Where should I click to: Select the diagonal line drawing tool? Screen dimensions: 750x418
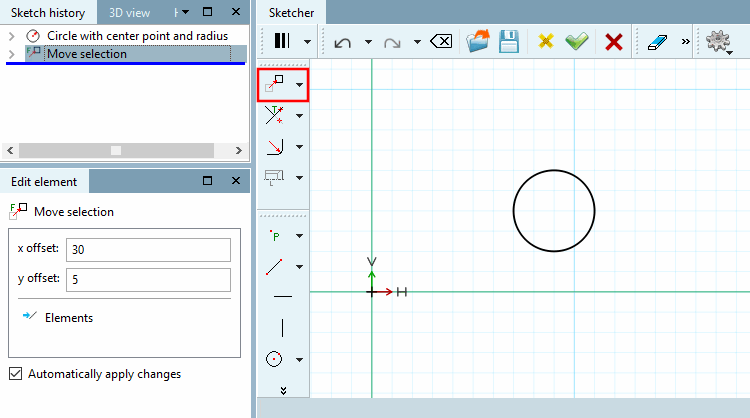tap(274, 267)
